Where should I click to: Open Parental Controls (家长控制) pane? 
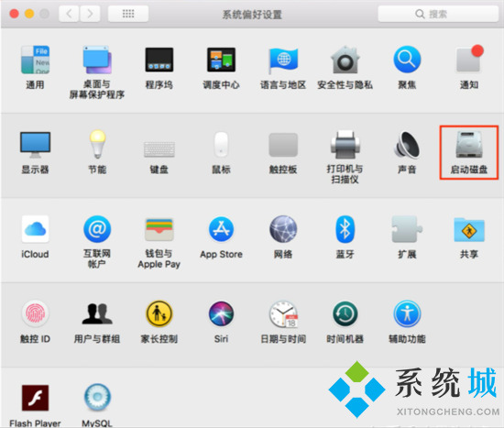(159, 322)
